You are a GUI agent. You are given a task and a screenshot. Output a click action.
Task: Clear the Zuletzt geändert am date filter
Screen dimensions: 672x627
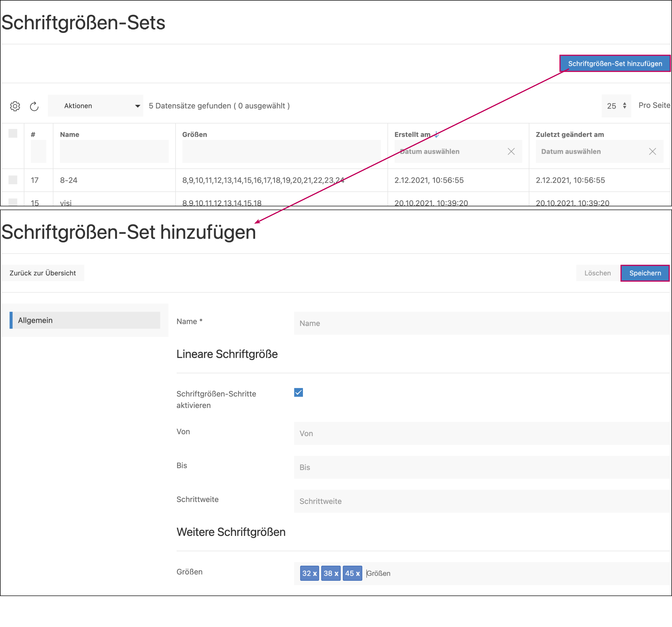pos(652,151)
